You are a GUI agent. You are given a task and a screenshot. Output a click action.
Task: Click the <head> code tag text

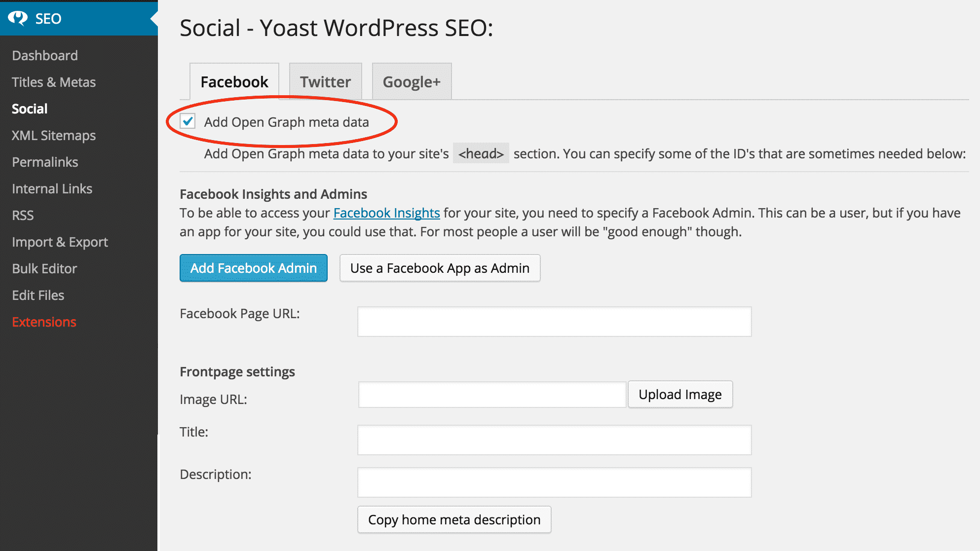pos(481,153)
